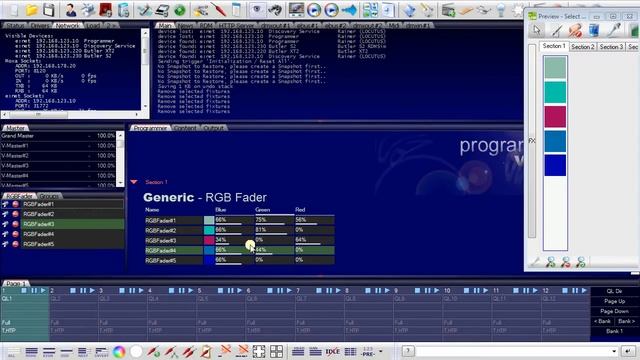Click the Page Up button

pos(615,301)
